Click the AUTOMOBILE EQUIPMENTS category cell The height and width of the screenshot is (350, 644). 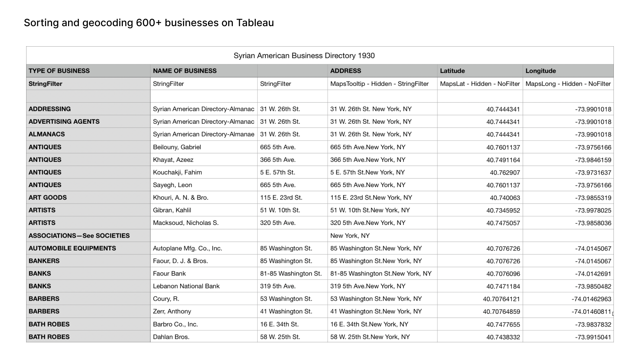pyautogui.click(x=72, y=248)
